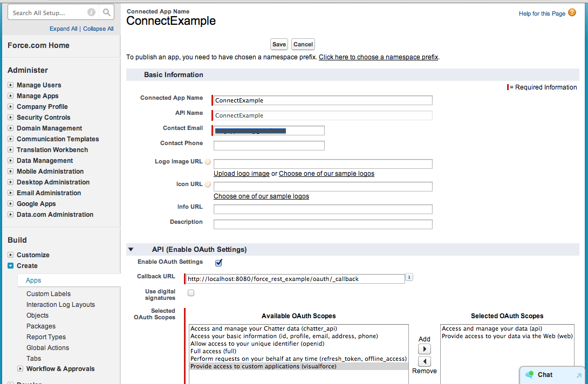
Task: Open the help question mark icon
Action: click(572, 12)
